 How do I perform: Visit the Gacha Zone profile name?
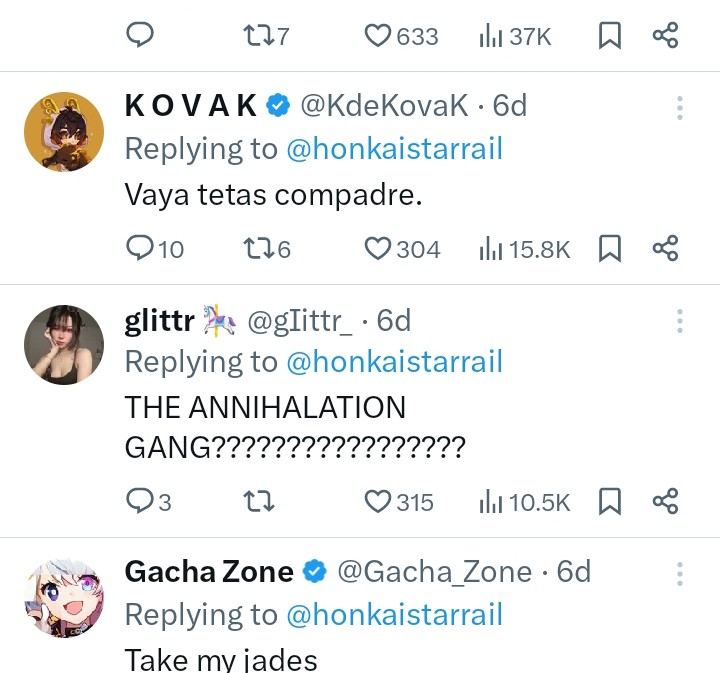[x=209, y=572]
